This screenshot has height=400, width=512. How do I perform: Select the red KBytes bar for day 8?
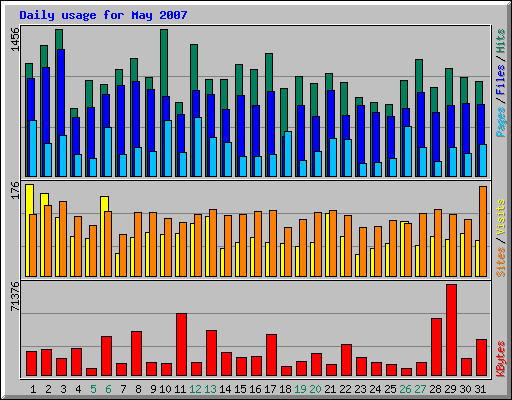(136, 354)
